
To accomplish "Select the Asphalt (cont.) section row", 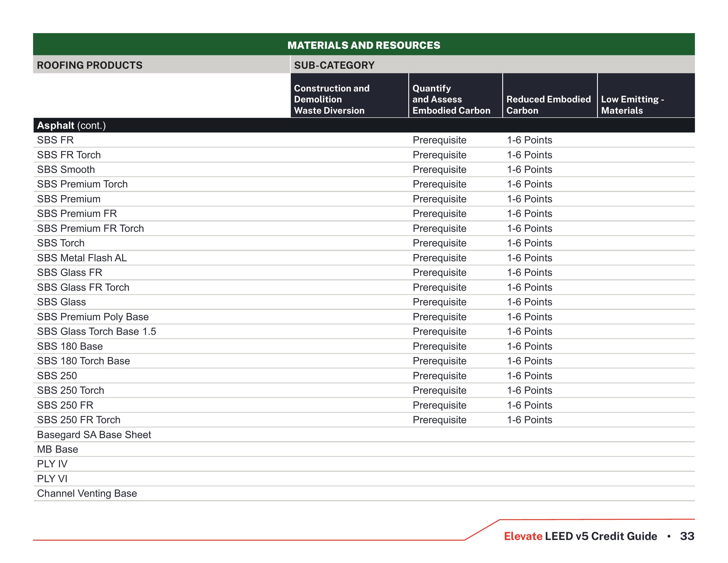I will pos(364,125).
